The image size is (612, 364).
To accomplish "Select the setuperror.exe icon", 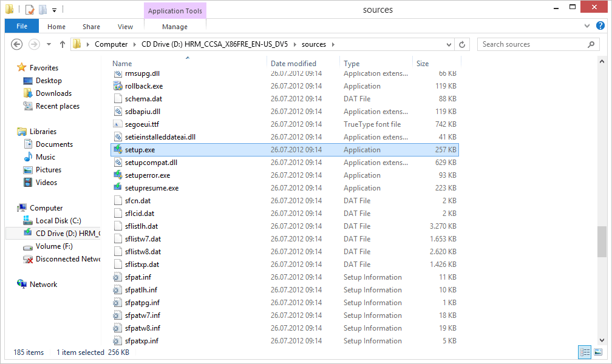I will 118,175.
